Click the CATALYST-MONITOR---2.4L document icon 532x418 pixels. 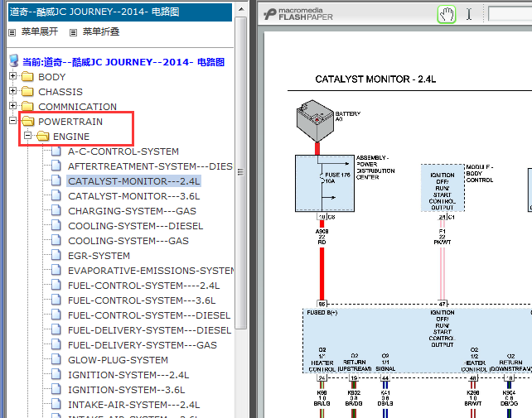click(x=56, y=180)
